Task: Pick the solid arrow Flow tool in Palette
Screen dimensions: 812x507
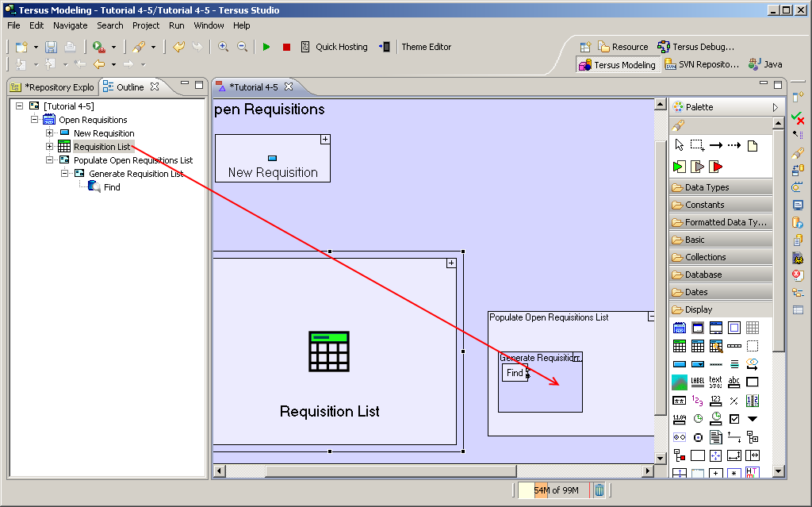Action: pos(715,145)
